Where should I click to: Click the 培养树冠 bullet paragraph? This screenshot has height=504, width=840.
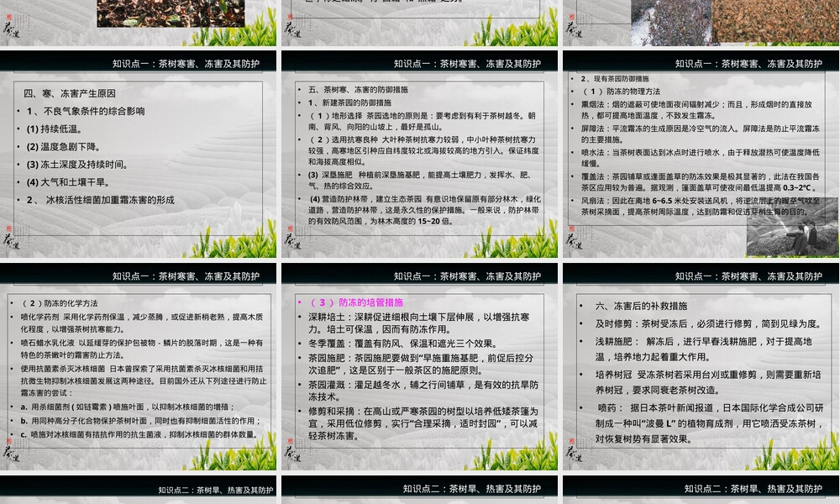pyautogui.click(x=708, y=382)
